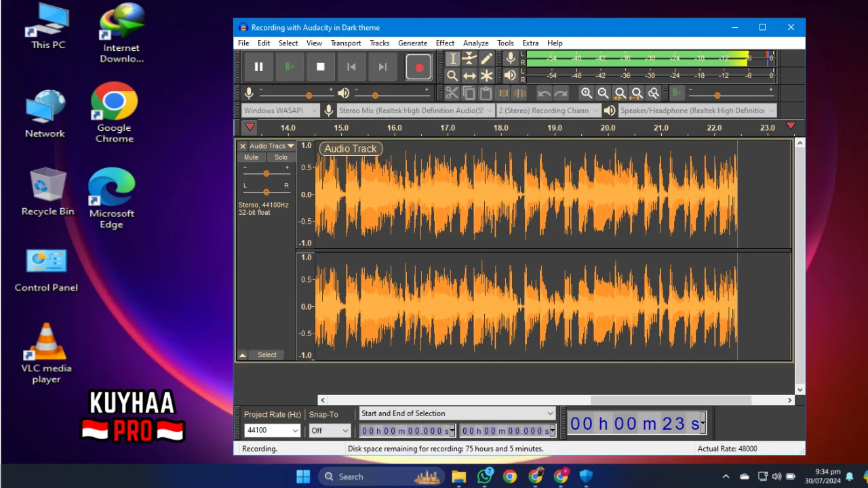Open the Snap-To Off dropdown
The height and width of the screenshot is (488, 868).
point(330,430)
